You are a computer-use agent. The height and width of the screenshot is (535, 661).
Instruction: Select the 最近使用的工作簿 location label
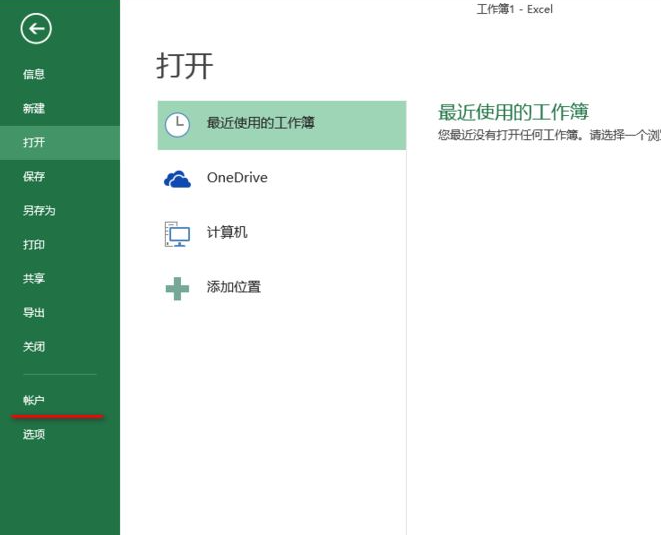click(260, 123)
